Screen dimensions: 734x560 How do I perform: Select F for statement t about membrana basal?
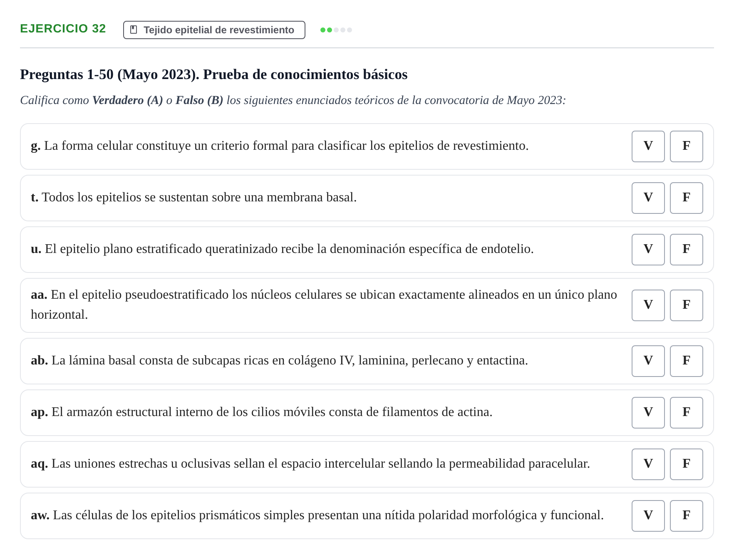686,198
